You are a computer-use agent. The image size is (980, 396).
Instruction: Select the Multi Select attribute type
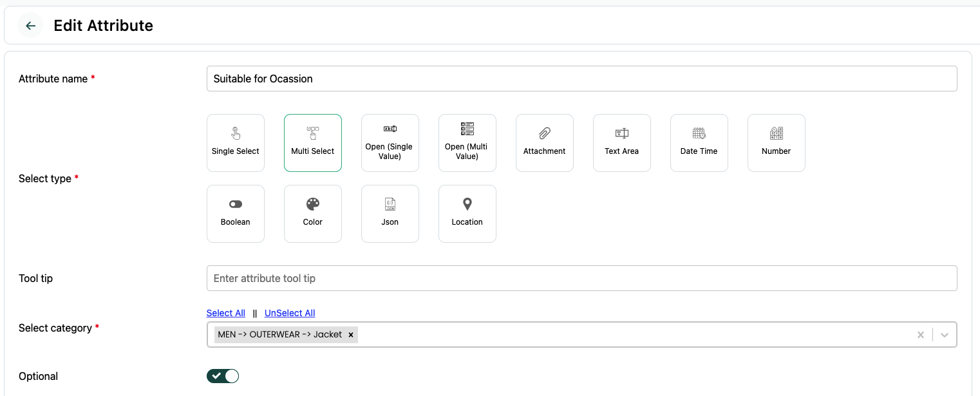pos(312,142)
